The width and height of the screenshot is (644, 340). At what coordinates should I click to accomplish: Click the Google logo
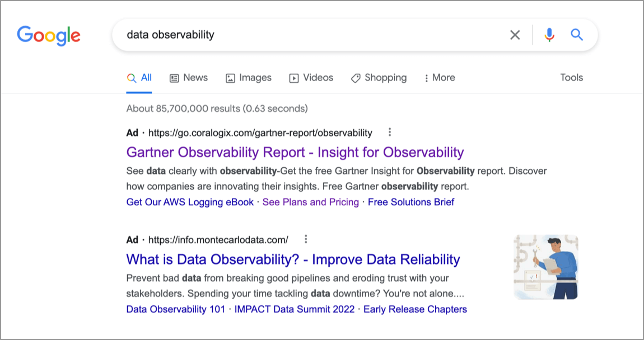pyautogui.click(x=49, y=36)
